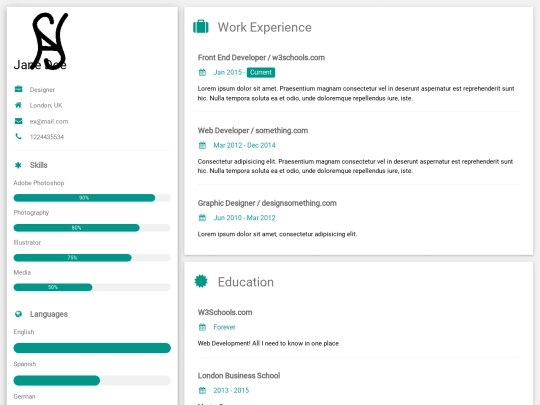
Task: Click the Current tag on Front End Developer
Action: coord(261,72)
